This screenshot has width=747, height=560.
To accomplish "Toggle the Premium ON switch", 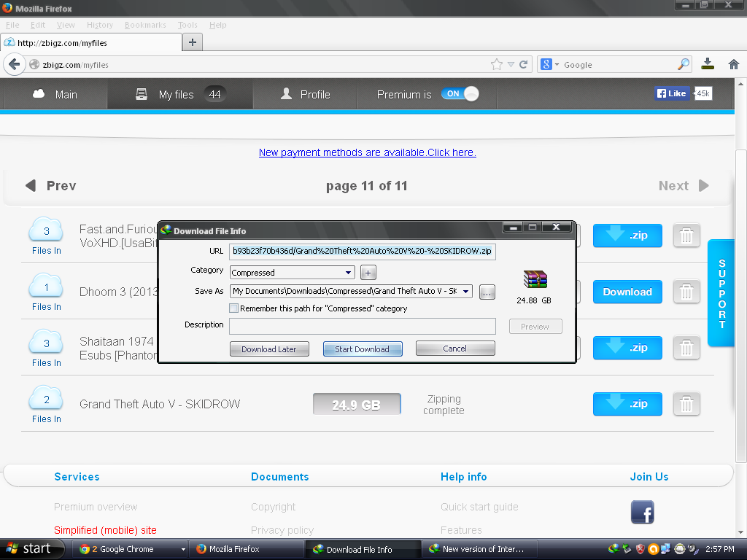I will click(460, 94).
